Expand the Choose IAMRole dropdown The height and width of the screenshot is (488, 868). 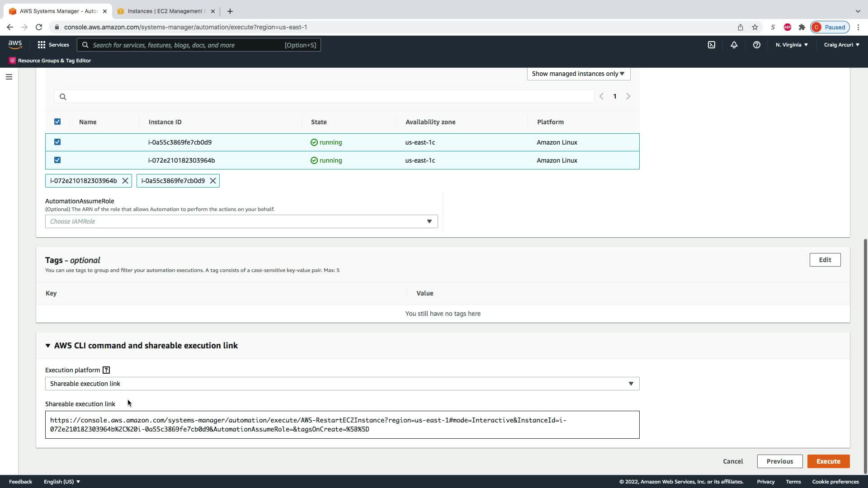point(241,221)
